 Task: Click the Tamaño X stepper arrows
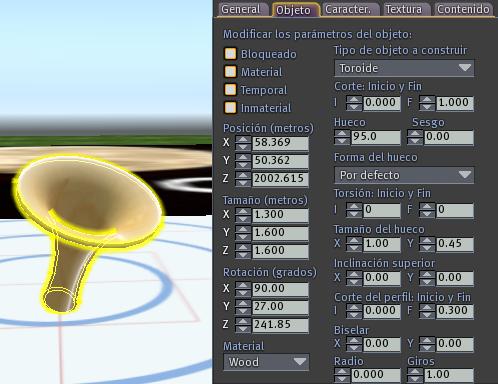point(243,215)
